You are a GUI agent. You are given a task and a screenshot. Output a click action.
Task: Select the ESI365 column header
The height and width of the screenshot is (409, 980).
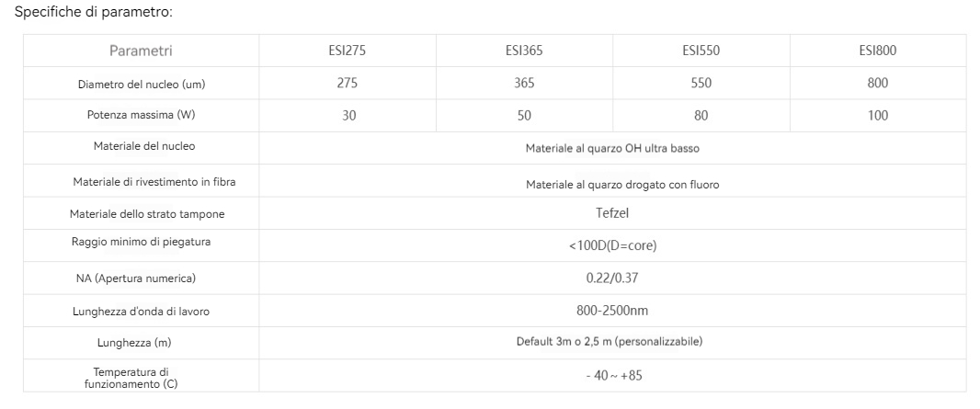(x=524, y=51)
